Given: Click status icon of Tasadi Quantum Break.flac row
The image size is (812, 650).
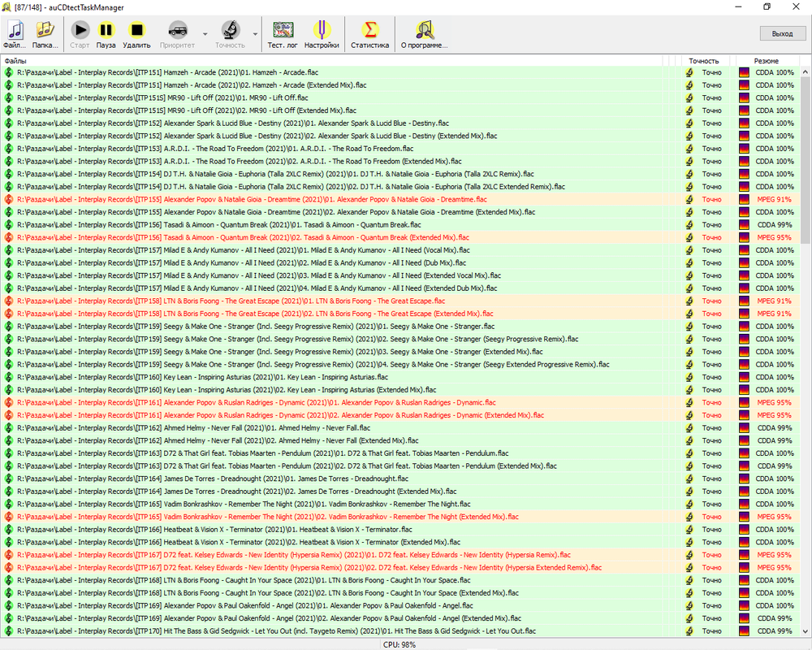Looking at the screenshot, I should pyautogui.click(x=8, y=225).
